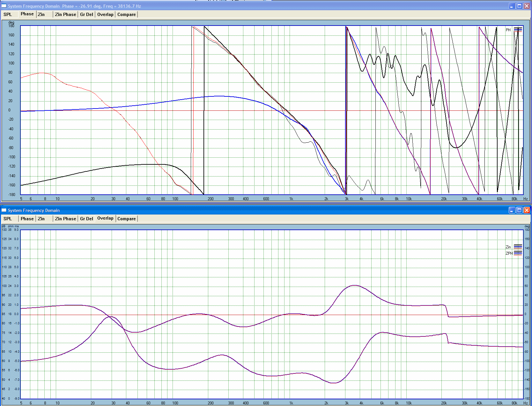Click the ZPH legend line swatch

pyautogui.click(x=518, y=253)
